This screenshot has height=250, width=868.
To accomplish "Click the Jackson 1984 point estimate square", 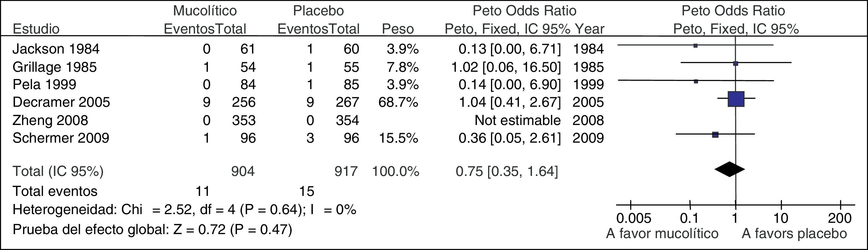I will click(x=696, y=45).
